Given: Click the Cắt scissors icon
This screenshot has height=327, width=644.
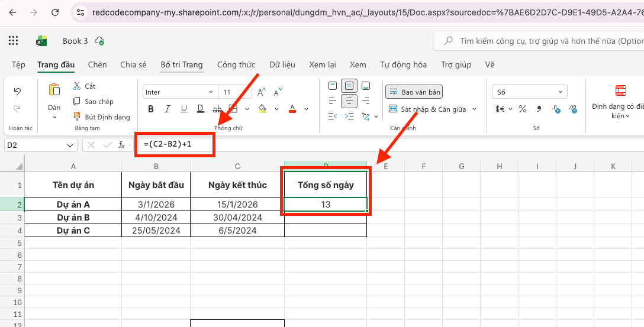Looking at the screenshot, I should (x=77, y=86).
